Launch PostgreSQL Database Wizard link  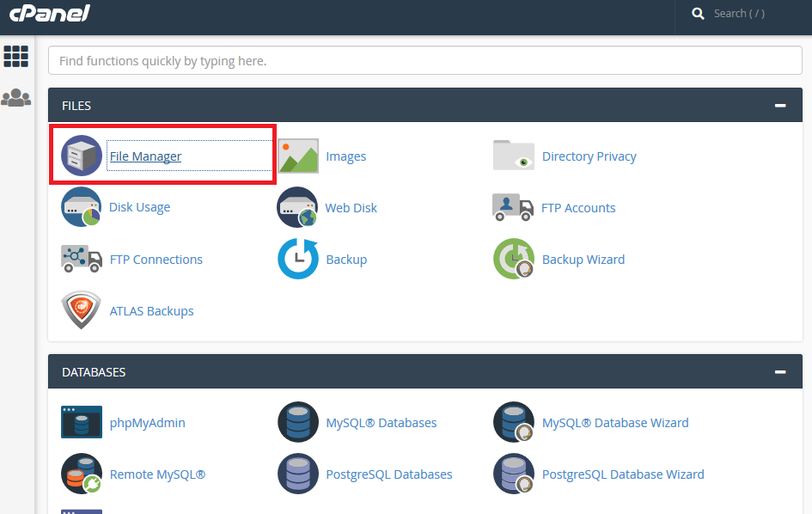(x=623, y=474)
